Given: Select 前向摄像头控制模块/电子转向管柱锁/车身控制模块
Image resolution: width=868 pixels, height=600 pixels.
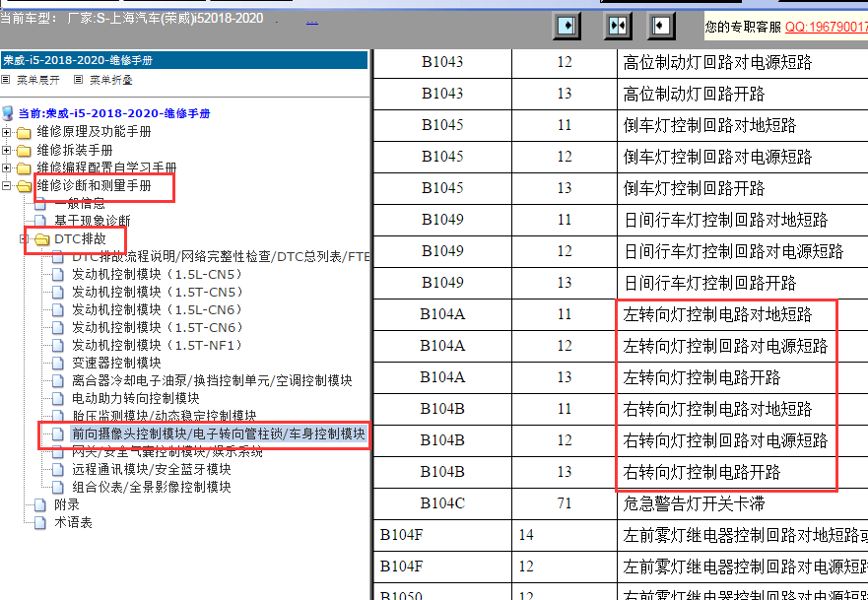Looking at the screenshot, I should 218,433.
